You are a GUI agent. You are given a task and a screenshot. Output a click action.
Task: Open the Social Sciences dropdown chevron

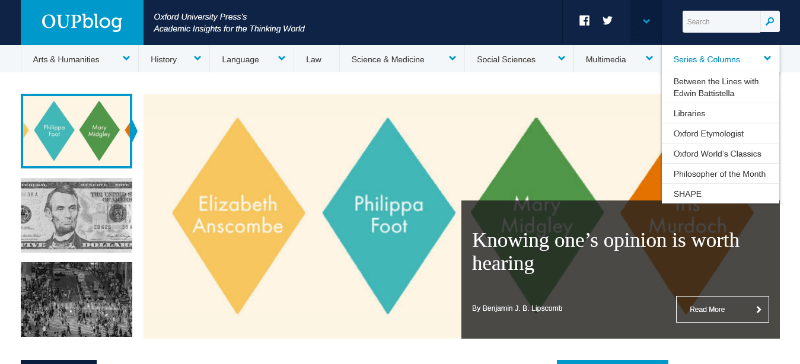561,59
